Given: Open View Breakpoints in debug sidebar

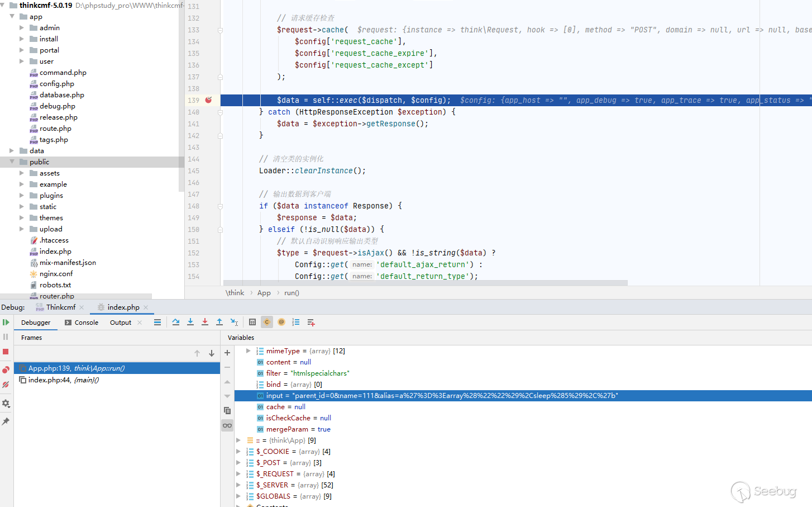Looking at the screenshot, I should 6,370.
